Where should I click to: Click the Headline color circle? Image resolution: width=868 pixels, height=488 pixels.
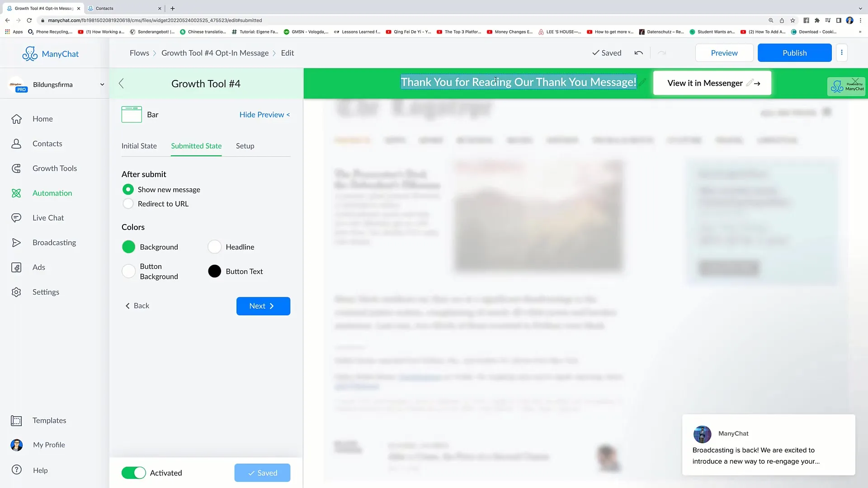(214, 247)
